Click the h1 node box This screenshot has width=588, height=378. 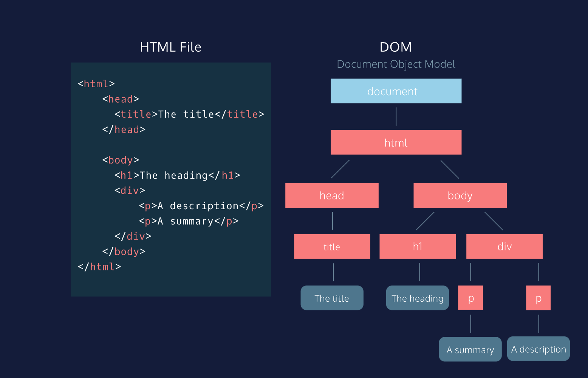coord(417,247)
